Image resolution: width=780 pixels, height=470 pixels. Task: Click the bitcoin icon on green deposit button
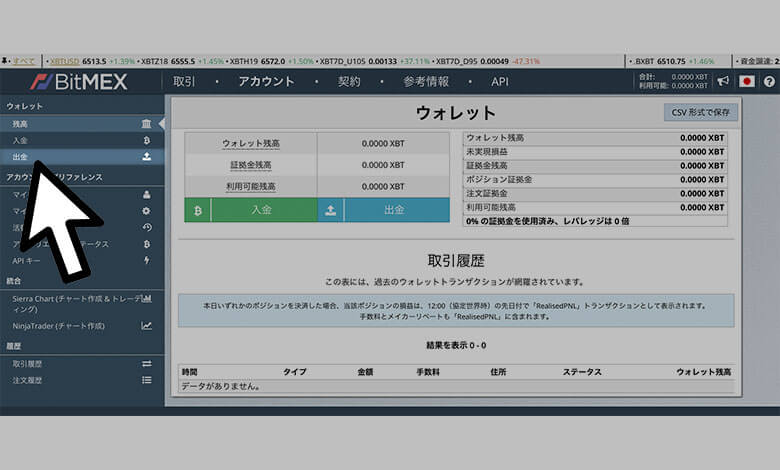(197, 210)
